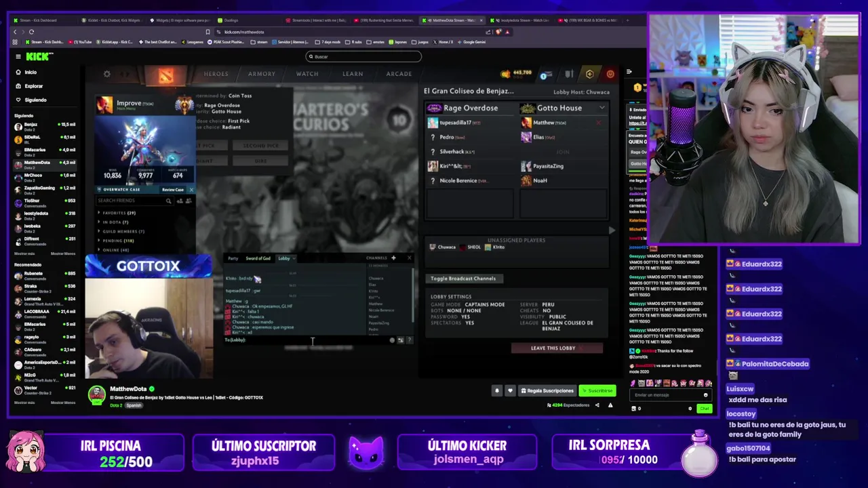The image size is (868, 488).
Task: Click the Dota power quit icon
Action: point(610,74)
